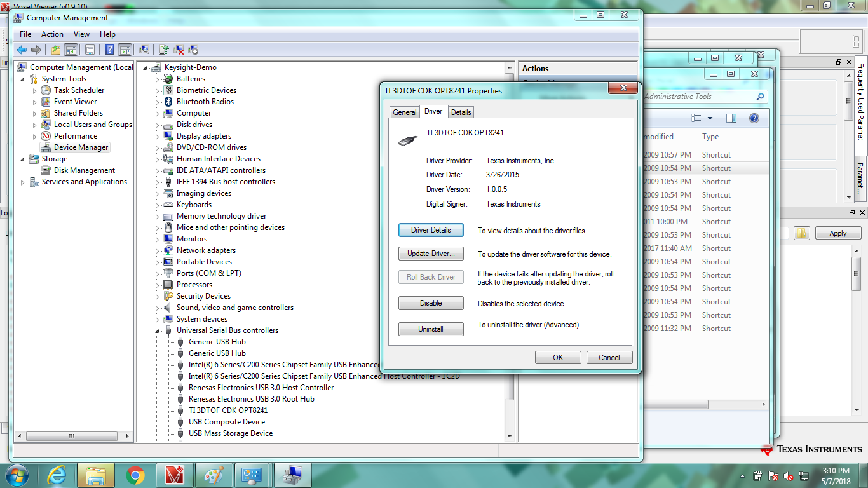Click Scan for hardware changes icon
This screenshot has height=488, width=868.
(145, 50)
